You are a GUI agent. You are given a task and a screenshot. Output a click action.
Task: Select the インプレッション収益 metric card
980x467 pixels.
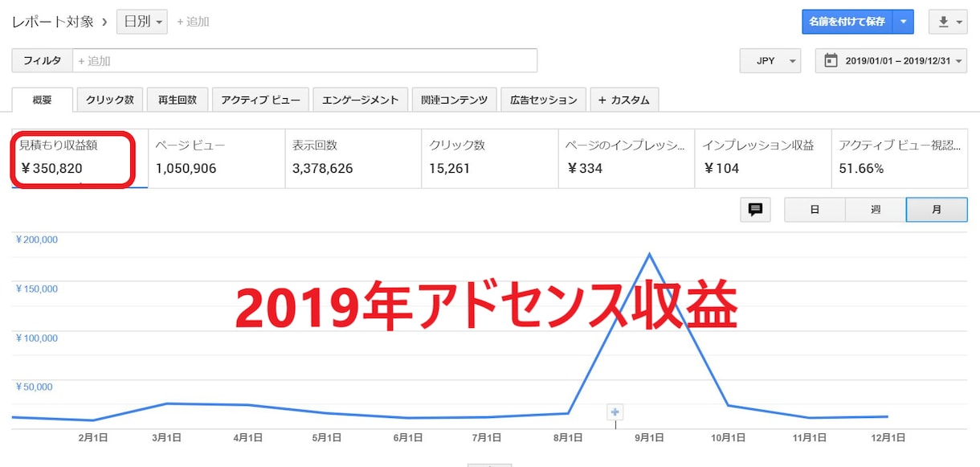(x=762, y=158)
